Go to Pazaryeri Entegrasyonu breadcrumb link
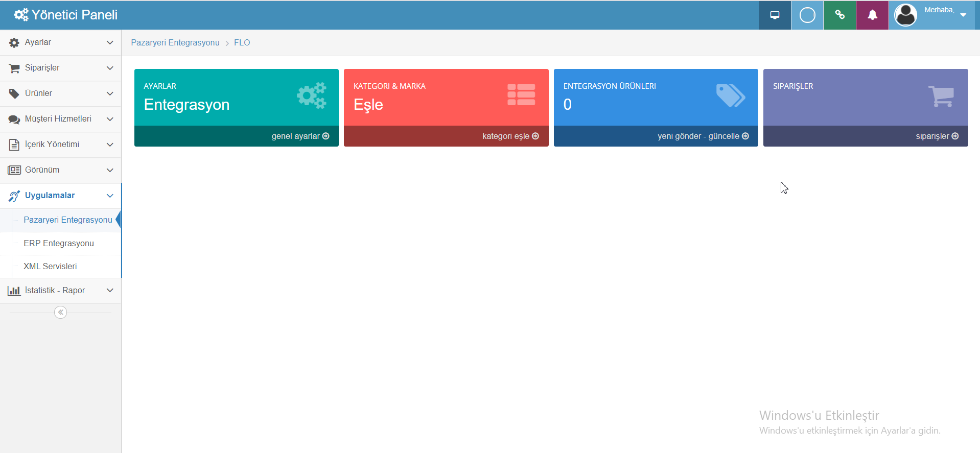This screenshot has height=453, width=980. point(175,42)
